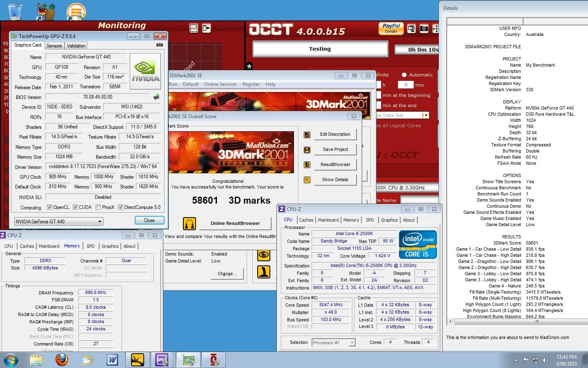Open Firefox from the taskbar
The width and height of the screenshot is (588, 368).
point(62,360)
